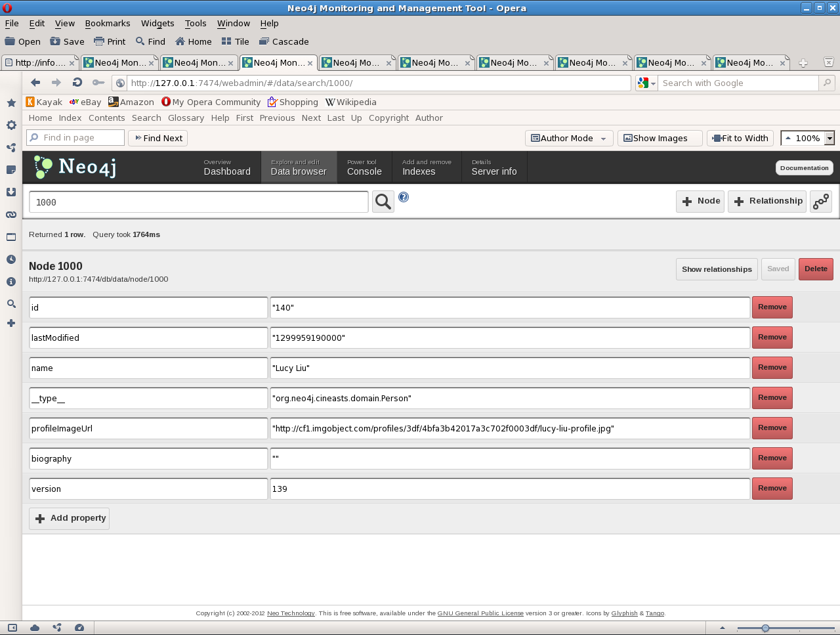Click the magnifier search button in Neo4j

tap(383, 202)
